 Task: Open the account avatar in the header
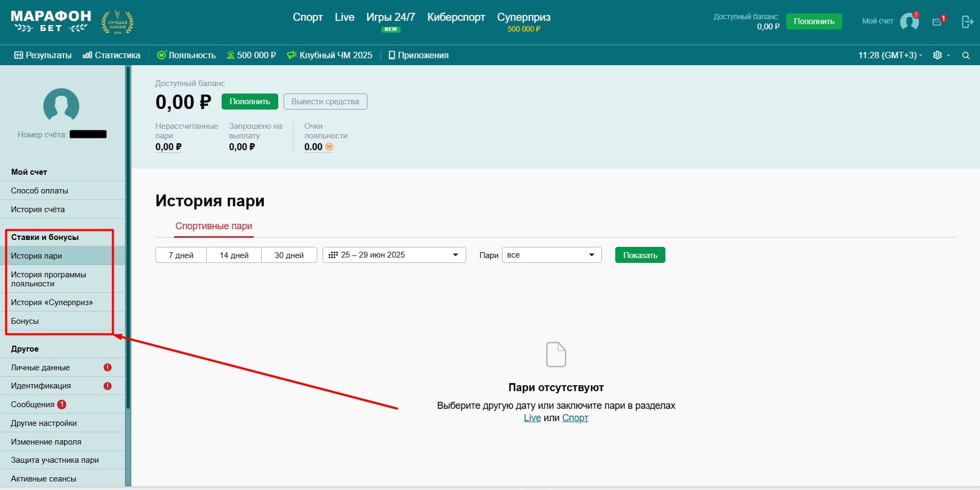click(909, 21)
